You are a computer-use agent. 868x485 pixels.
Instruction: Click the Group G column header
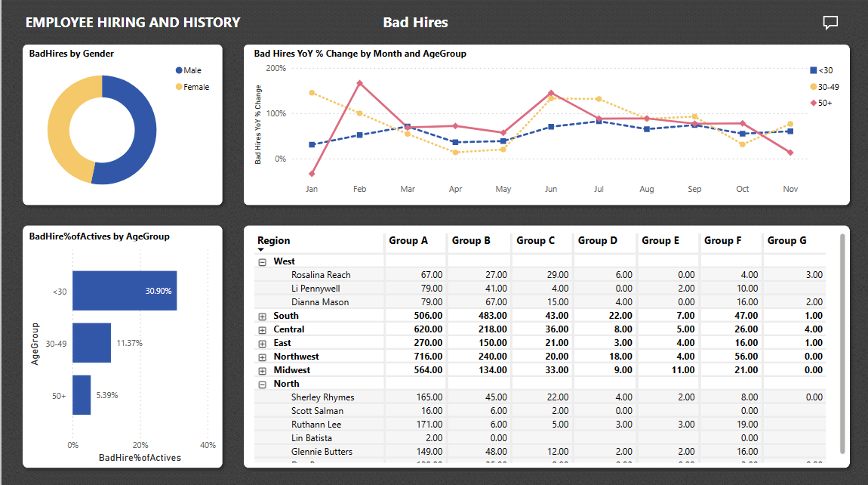[786, 240]
